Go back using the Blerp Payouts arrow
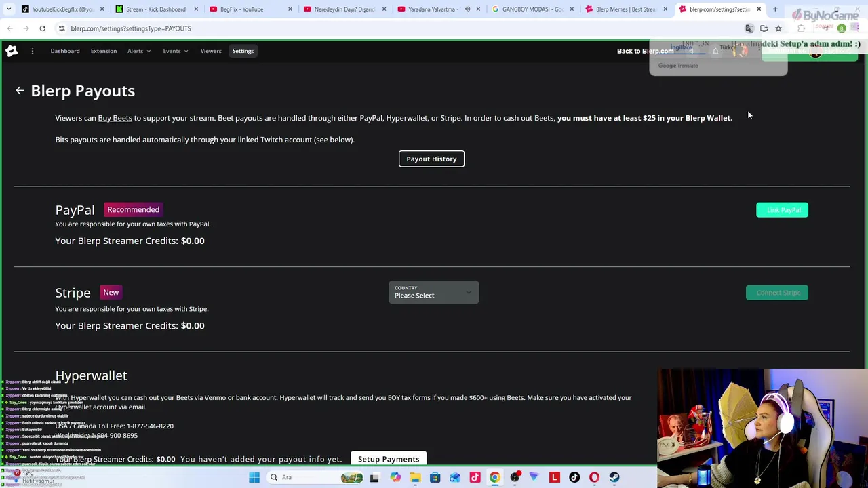The height and width of the screenshot is (488, 868). pyautogui.click(x=20, y=90)
